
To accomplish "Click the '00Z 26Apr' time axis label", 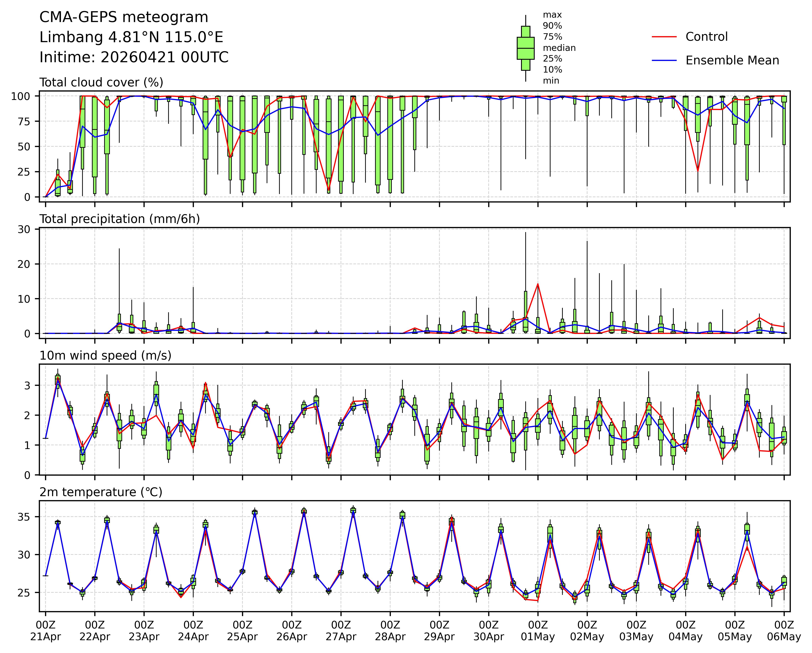I will click(292, 631).
